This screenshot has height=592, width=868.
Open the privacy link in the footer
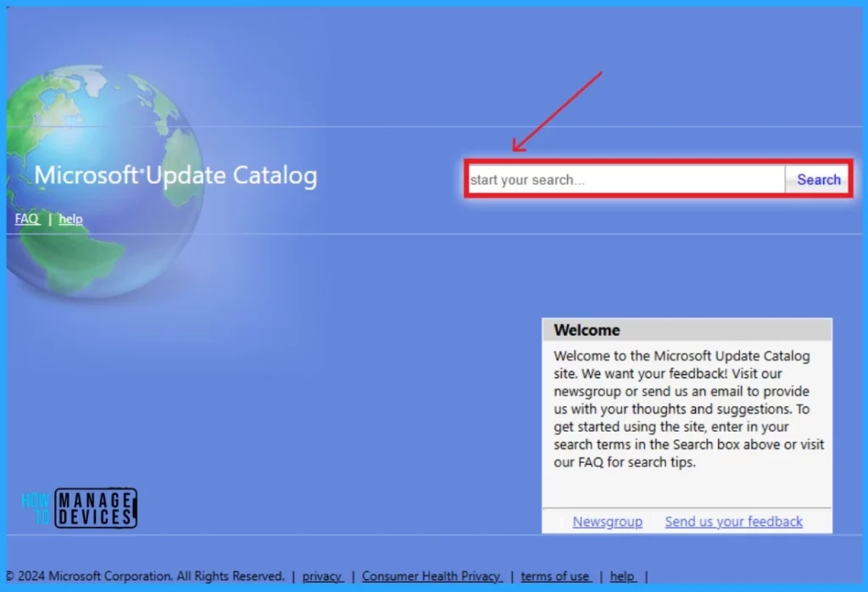pos(323,576)
